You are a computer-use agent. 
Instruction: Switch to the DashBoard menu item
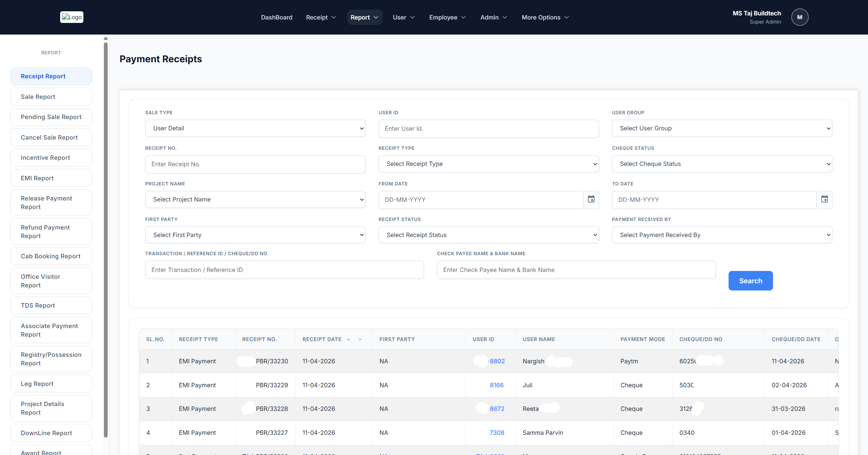[x=276, y=17]
